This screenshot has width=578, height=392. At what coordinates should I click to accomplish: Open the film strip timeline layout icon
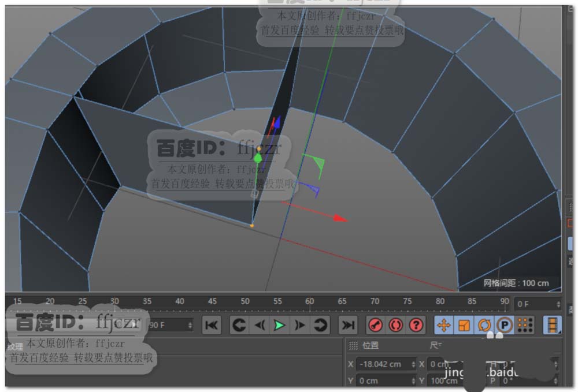tap(552, 326)
